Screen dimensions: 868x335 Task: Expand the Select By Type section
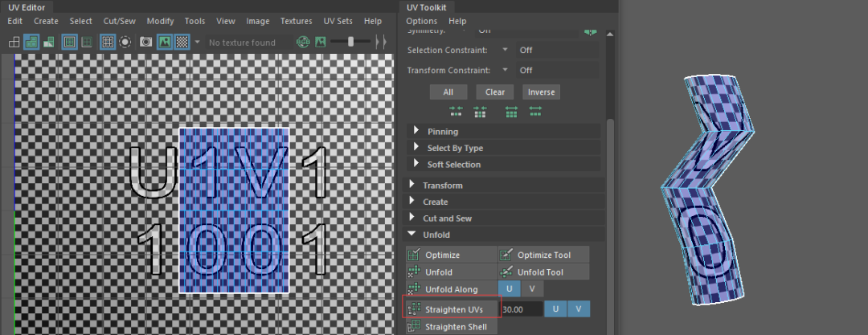(503, 148)
